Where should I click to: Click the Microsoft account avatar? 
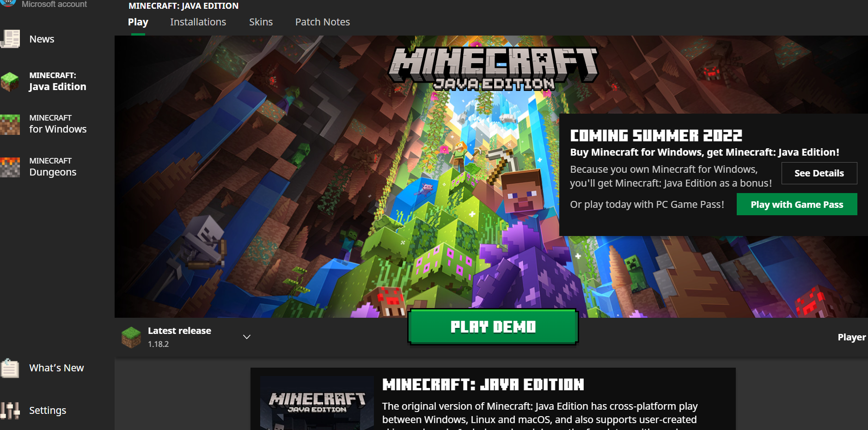coord(8,3)
